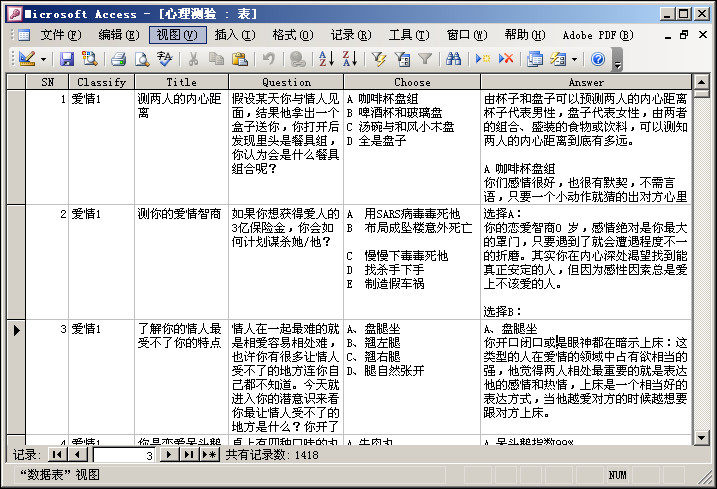717x489 pixels.
Task: Sort Ascending with the A-Z icon
Action: pyautogui.click(x=326, y=59)
